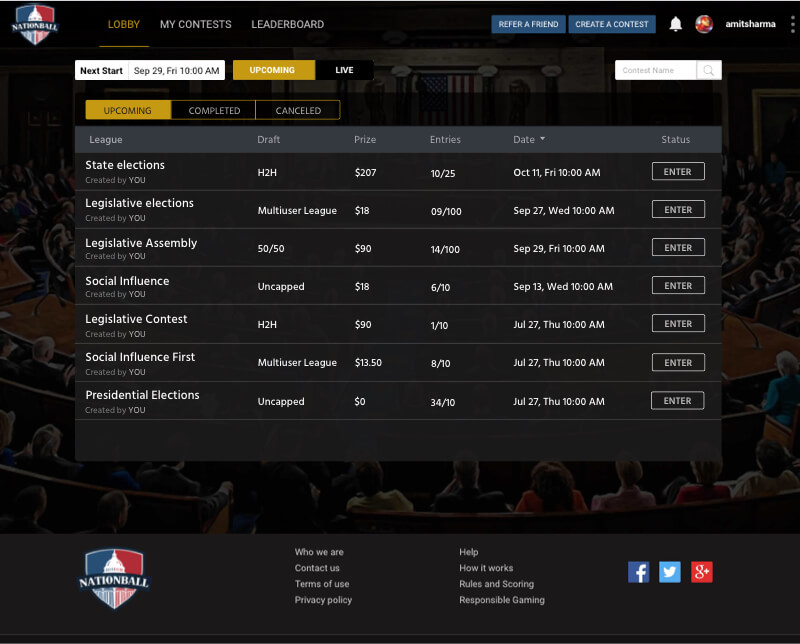Show Canceled contests tab
Screen dimensions: 800x644
298,110
